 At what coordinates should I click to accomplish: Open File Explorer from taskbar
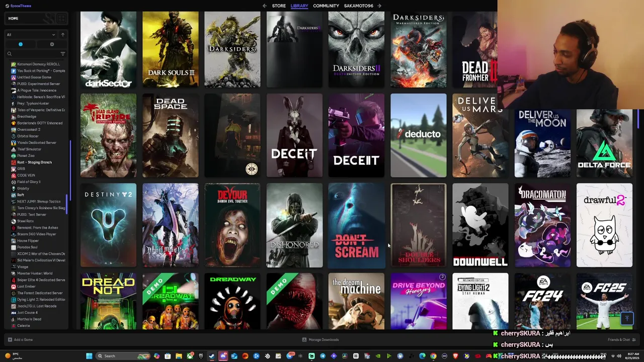click(179, 356)
